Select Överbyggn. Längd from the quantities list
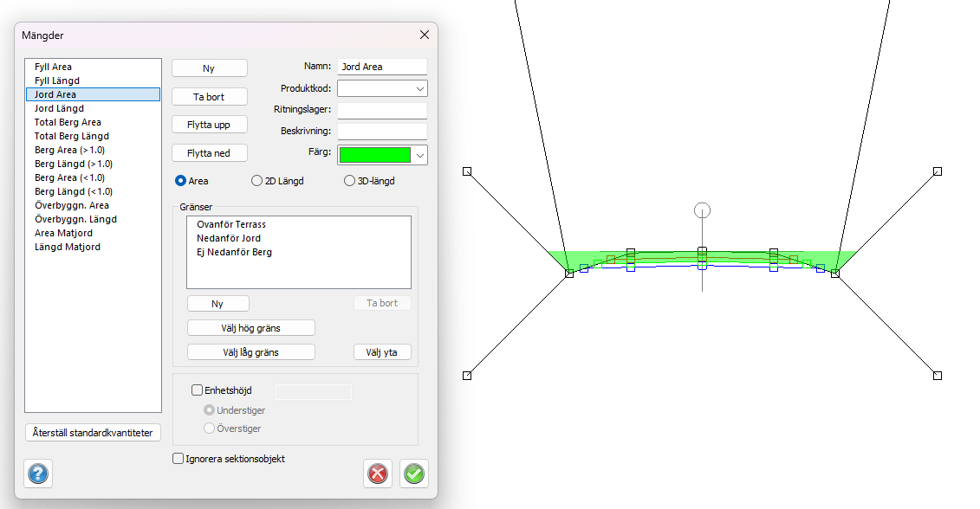The width and height of the screenshot is (980, 509). tap(75, 219)
